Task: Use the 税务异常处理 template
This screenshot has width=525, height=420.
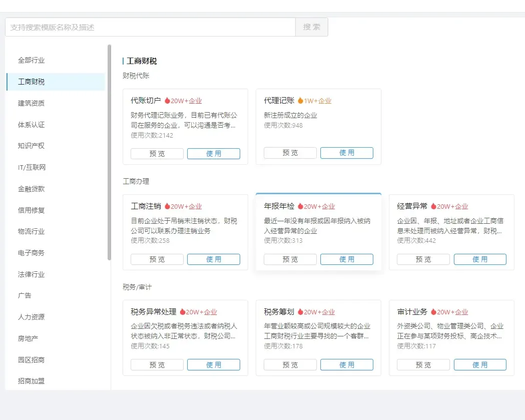Action: click(214, 365)
